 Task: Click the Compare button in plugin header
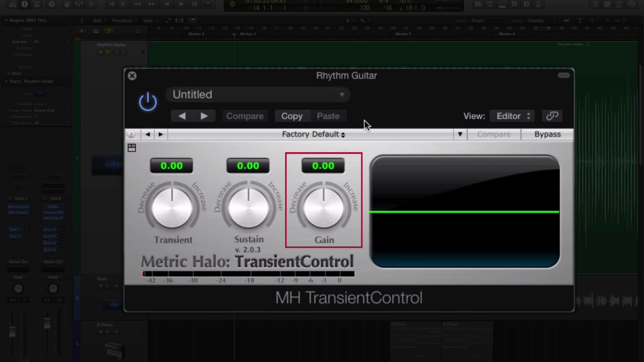245,116
